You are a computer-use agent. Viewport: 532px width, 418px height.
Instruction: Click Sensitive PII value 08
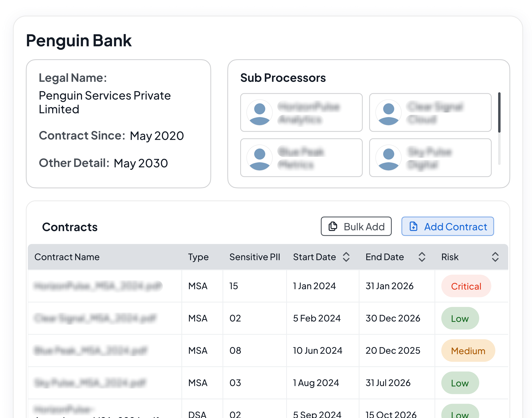click(235, 350)
